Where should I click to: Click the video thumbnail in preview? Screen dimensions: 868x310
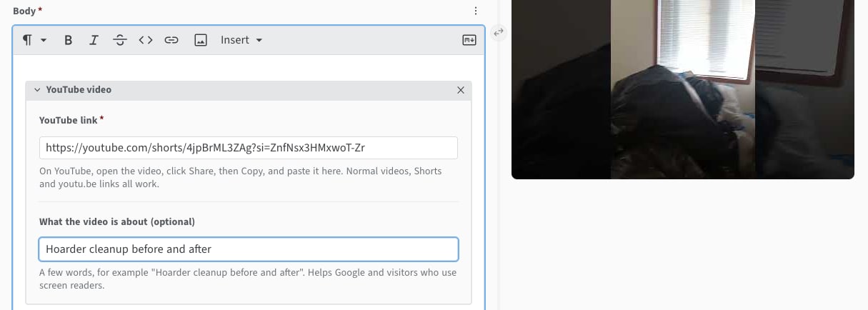(683, 89)
